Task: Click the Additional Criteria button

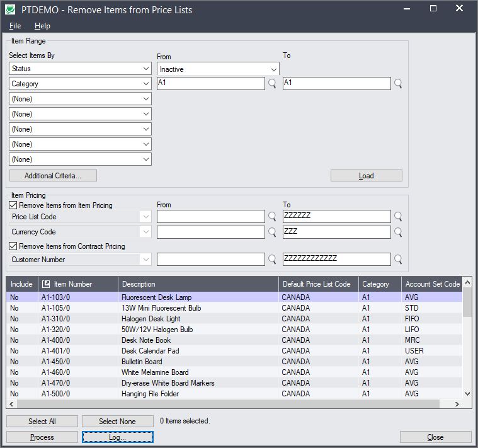Action: (53, 175)
